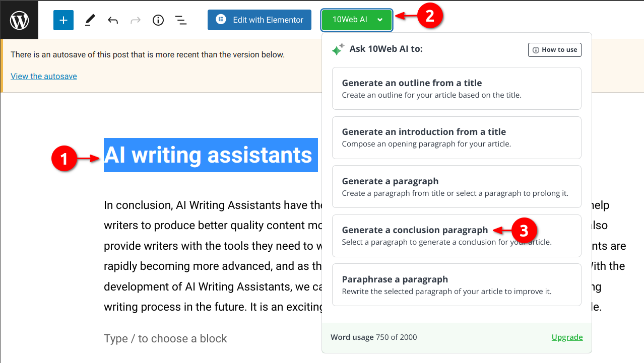Click the Type / to choose a block field
This screenshot has width=644, height=363.
coord(165,339)
